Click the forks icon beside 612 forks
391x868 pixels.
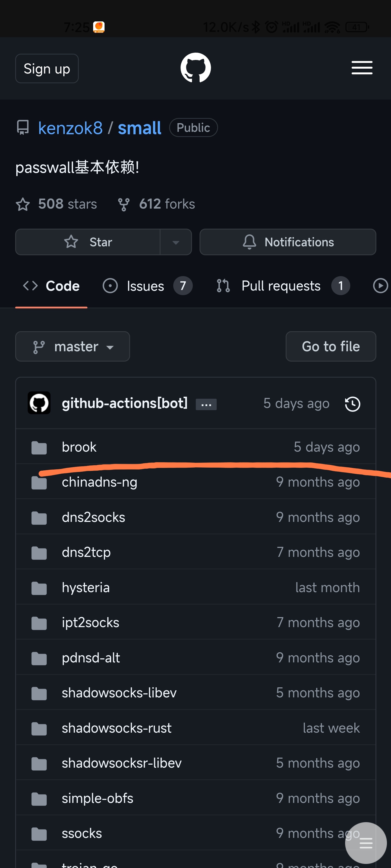(x=124, y=204)
